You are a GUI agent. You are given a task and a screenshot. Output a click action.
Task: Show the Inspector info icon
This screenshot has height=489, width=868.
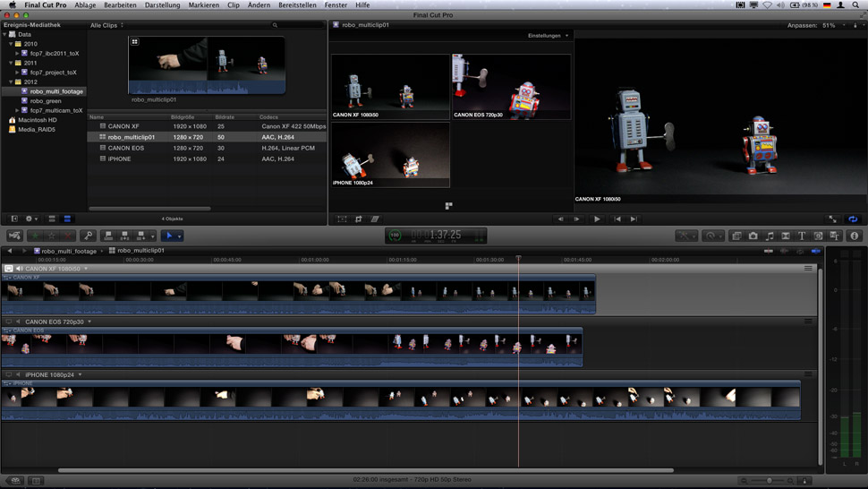pos(854,236)
